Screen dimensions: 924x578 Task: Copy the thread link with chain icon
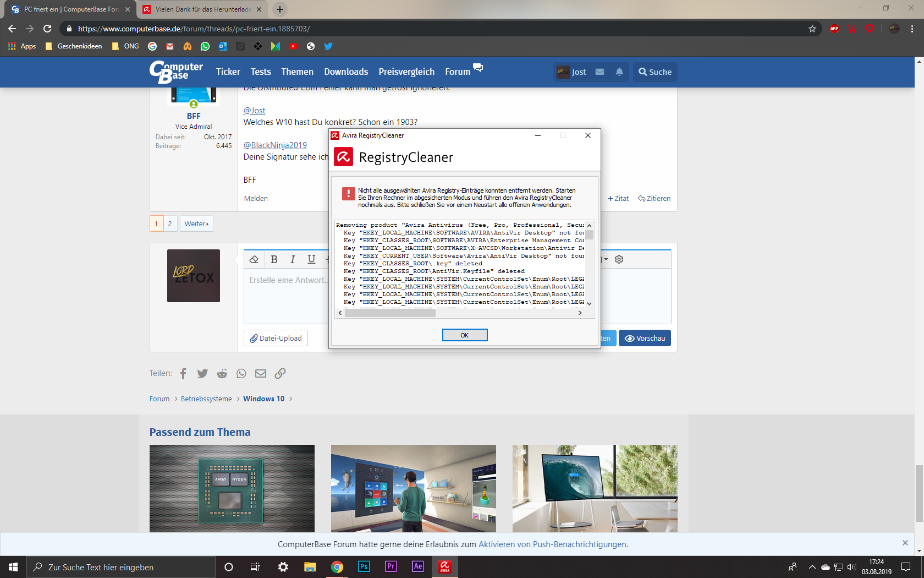coord(280,373)
